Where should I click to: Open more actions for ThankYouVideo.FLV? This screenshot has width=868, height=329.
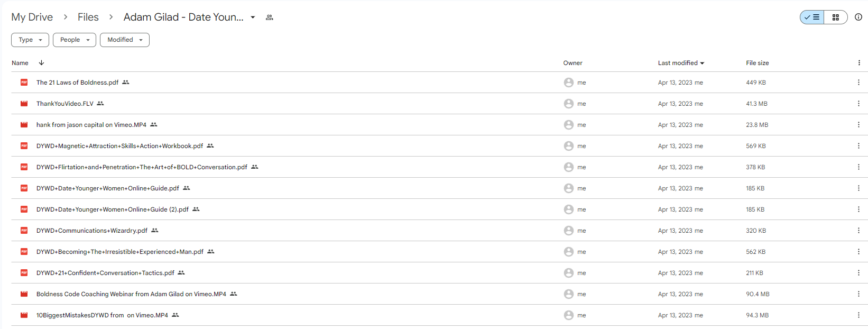pyautogui.click(x=858, y=104)
